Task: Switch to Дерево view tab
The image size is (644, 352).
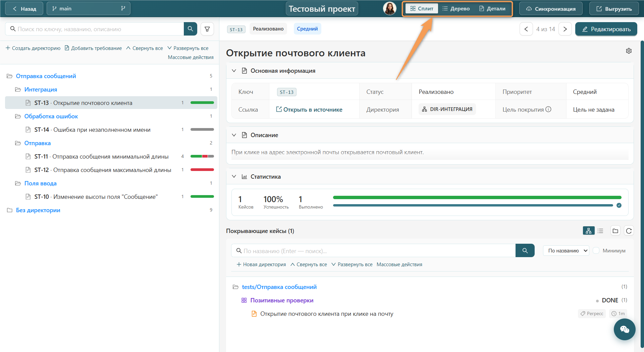Action: click(456, 8)
